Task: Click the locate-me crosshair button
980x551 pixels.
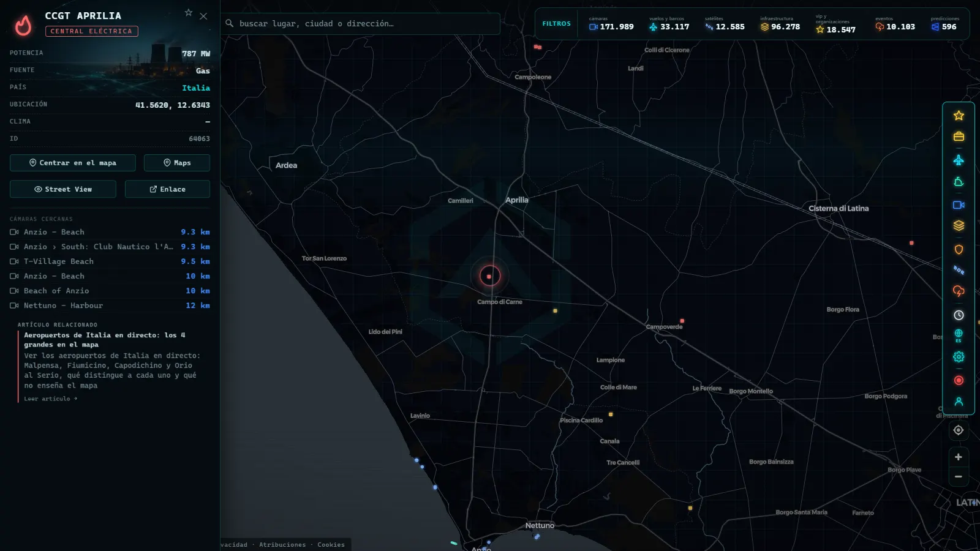Action: (959, 430)
